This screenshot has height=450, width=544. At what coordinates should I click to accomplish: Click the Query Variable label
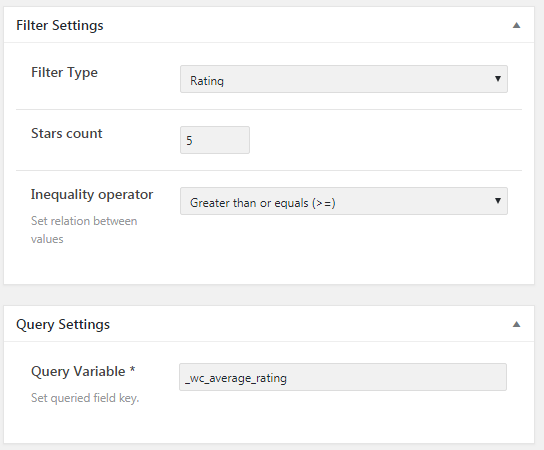click(83, 372)
